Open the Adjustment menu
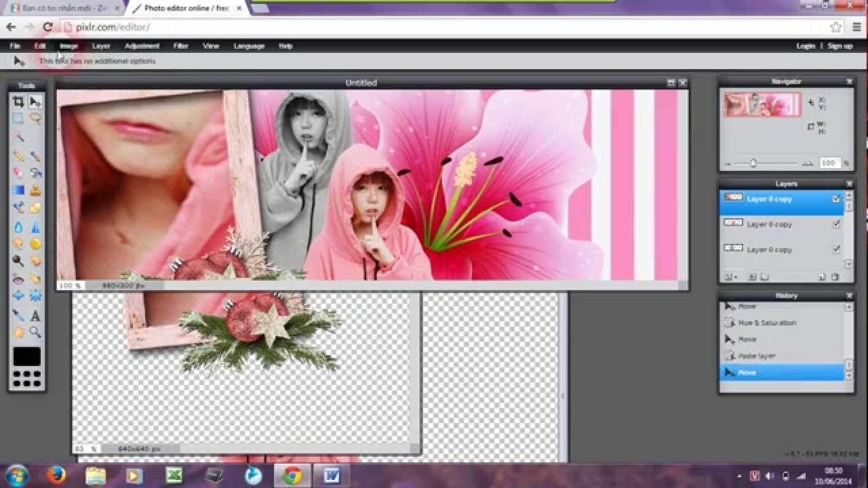This screenshot has height=488, width=868. (x=142, y=45)
